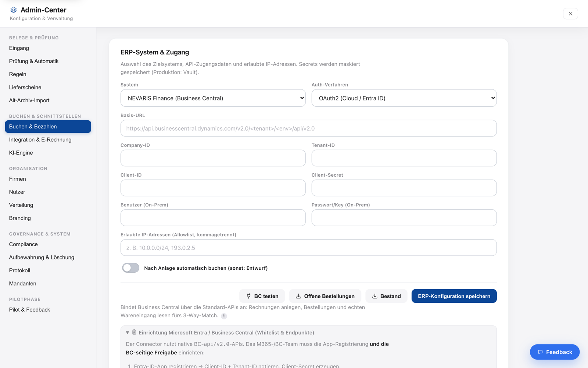The image size is (588, 368).
Task: Focus the Client-Secret input
Action: [404, 188]
